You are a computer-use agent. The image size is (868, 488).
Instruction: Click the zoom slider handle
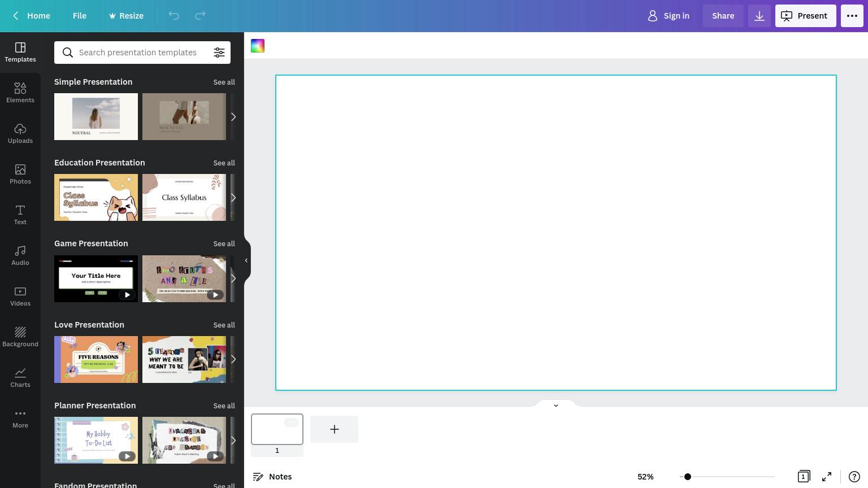(x=687, y=477)
